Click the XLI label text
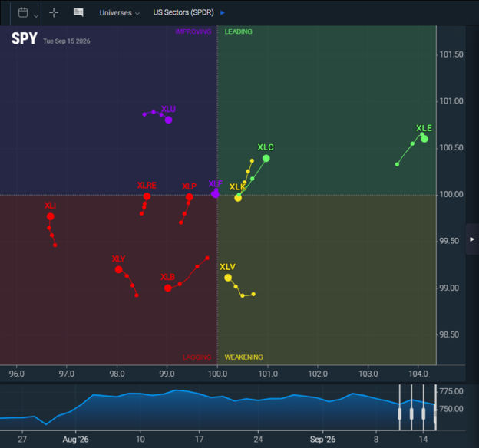The image size is (479, 448). point(50,206)
